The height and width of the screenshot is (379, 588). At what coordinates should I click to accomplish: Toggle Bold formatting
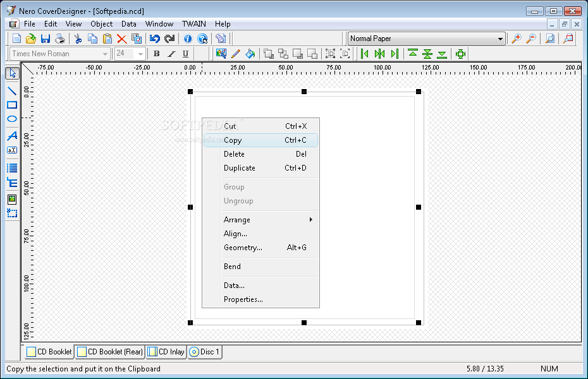click(x=157, y=54)
